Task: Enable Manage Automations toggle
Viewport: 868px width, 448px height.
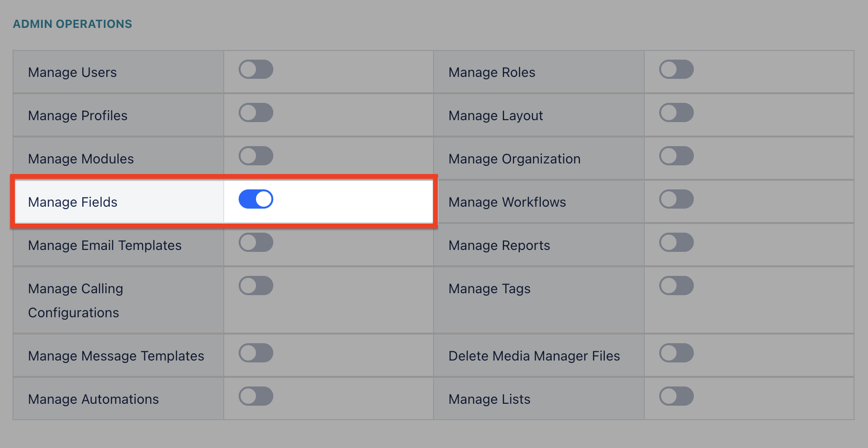Action: (x=256, y=396)
